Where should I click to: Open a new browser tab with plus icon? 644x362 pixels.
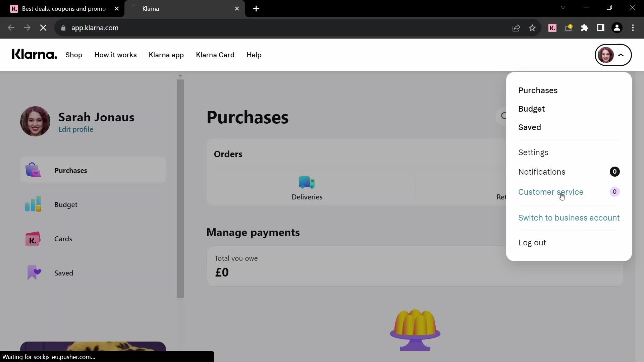pyautogui.click(x=256, y=9)
